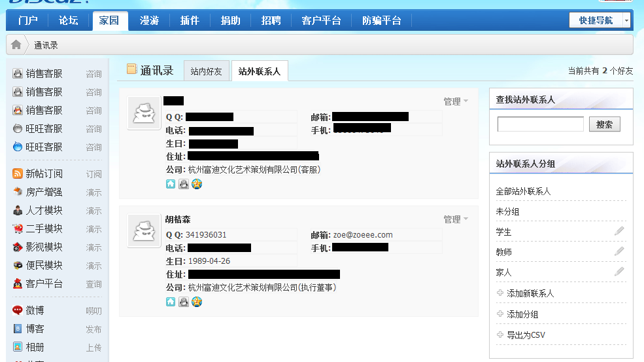Screen dimensions: 644x362
Task: Open 管理 dropdown for 胡桔森
Action: coord(456,219)
